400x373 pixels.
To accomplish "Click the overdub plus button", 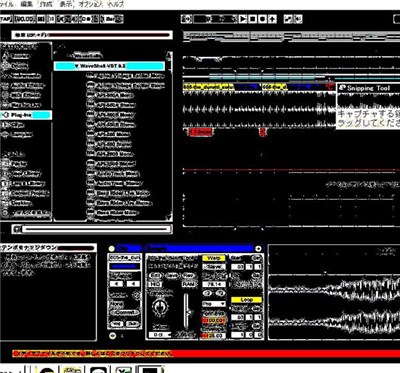I will 272,19.
